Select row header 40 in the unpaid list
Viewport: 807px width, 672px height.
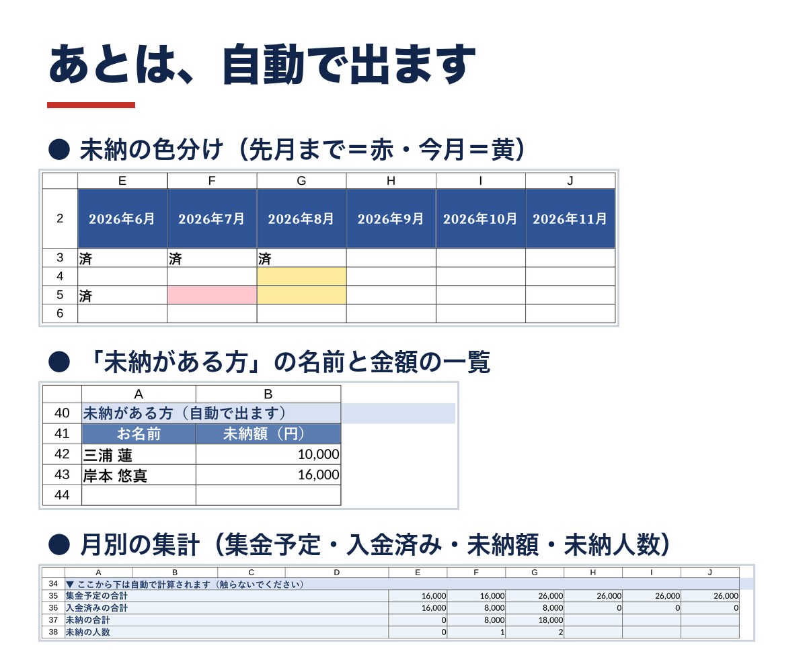(x=62, y=413)
